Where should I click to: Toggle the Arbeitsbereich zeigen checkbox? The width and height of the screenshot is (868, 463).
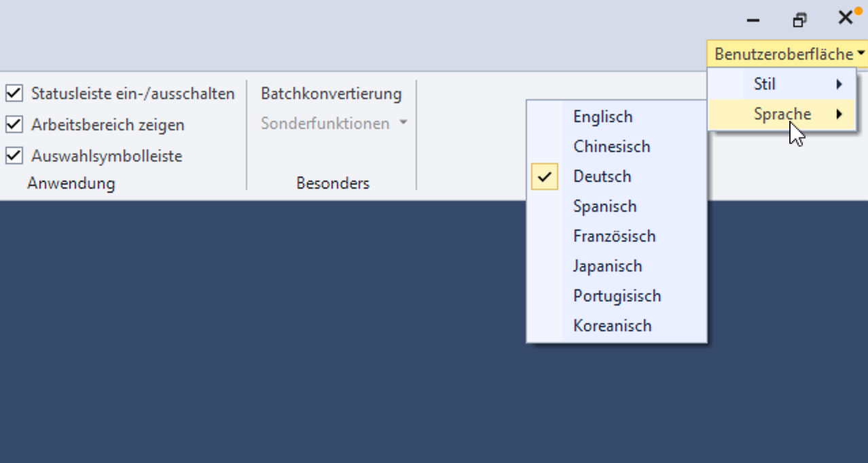coord(14,125)
